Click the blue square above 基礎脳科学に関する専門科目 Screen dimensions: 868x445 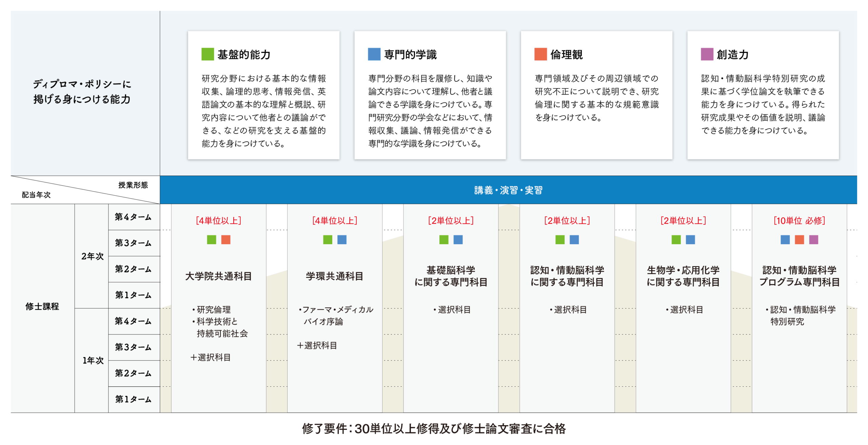(458, 240)
